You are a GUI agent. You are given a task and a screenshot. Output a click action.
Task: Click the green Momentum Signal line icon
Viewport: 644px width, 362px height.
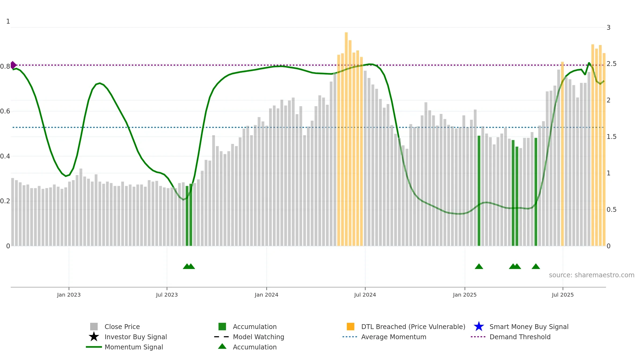click(x=94, y=347)
